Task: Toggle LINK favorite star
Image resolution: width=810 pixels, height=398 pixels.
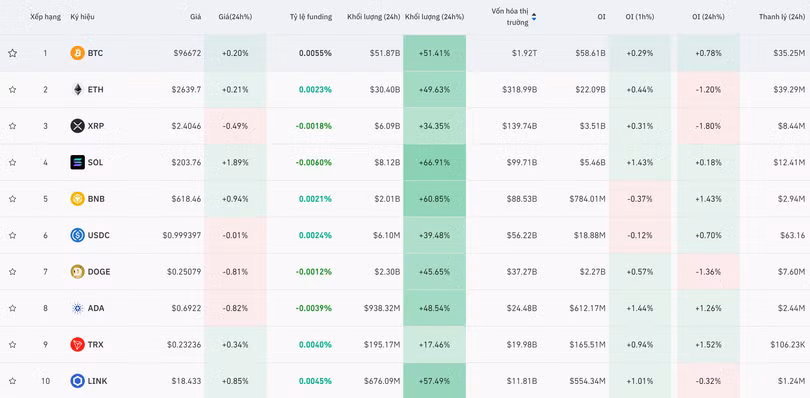Action: click(x=12, y=381)
